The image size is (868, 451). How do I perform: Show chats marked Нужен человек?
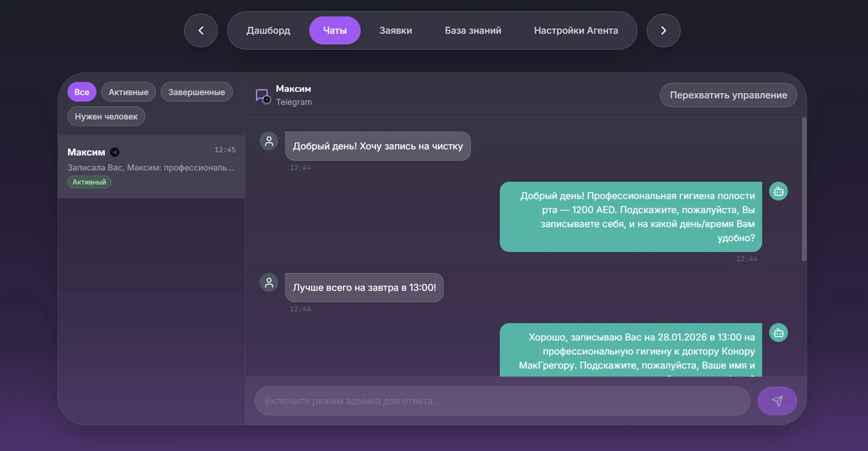pos(106,117)
